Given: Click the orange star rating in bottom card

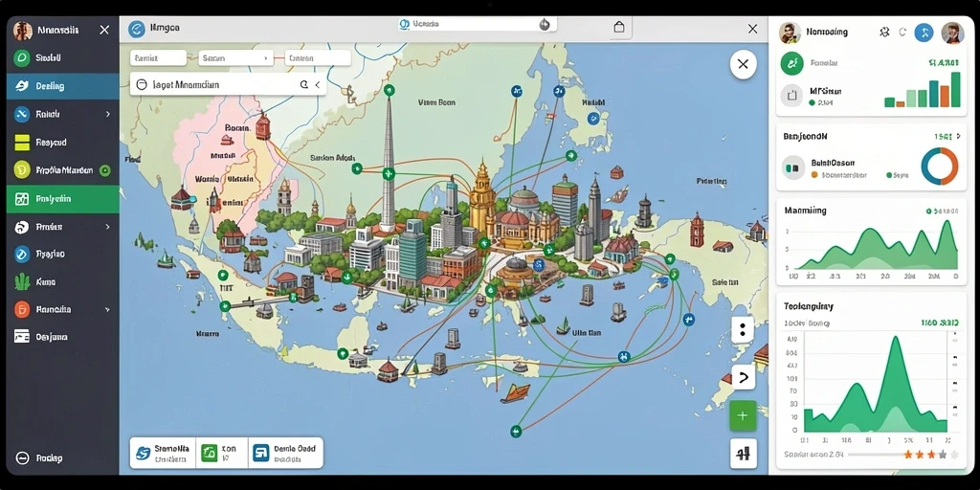Looking at the screenshot, I should [930, 455].
